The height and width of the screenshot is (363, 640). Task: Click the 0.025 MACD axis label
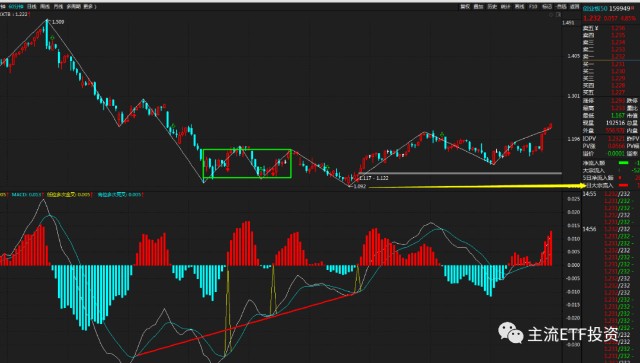[573, 199]
